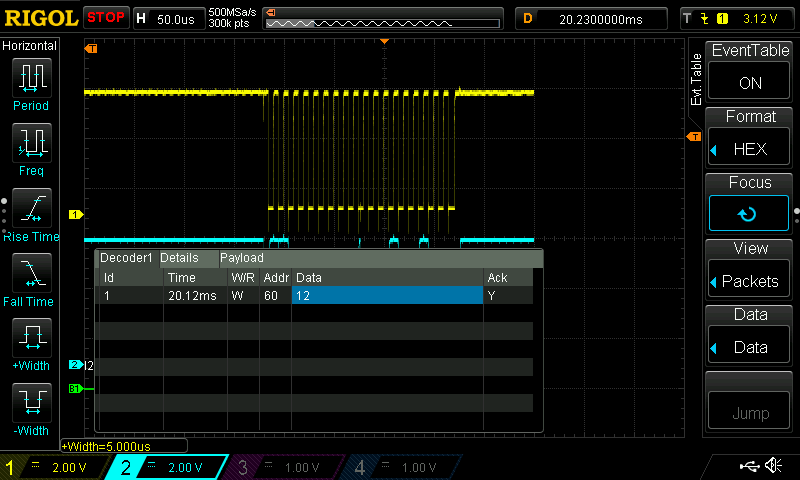The width and height of the screenshot is (800, 480).
Task: Click the speaker sound icon
Action: 774,465
